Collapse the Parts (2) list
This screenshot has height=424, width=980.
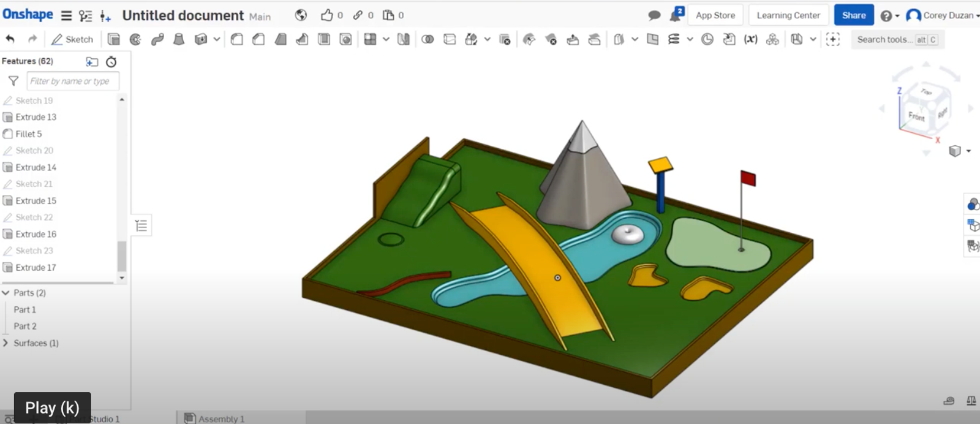[x=6, y=293]
